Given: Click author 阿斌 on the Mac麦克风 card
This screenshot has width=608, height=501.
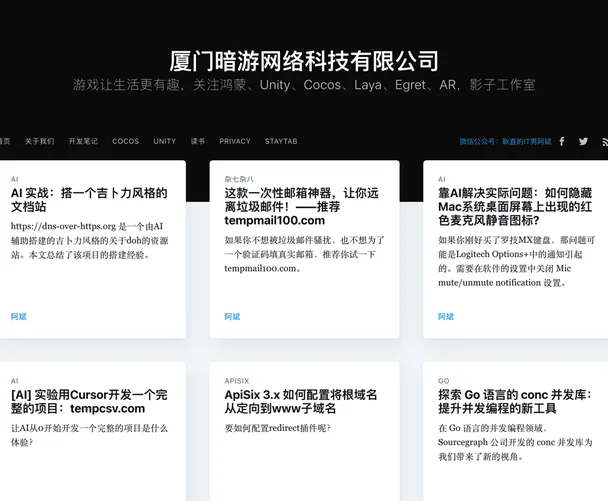Looking at the screenshot, I should coord(446,316).
